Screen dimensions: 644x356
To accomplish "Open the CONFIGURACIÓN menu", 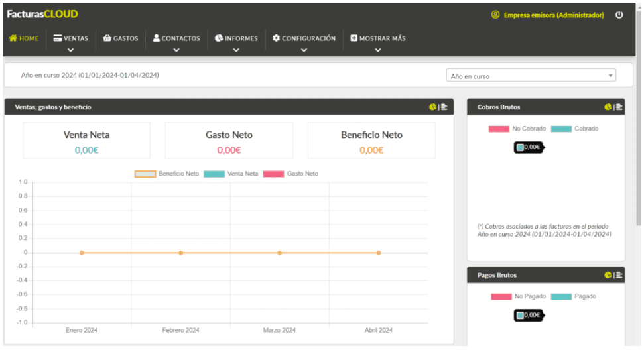I will (x=304, y=38).
